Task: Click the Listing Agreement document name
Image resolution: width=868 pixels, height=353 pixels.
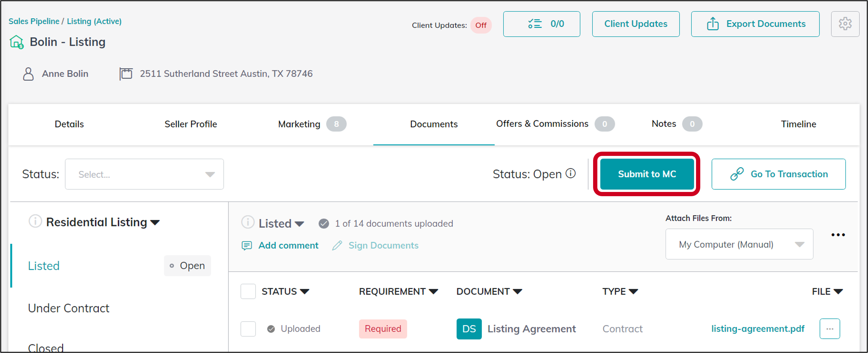Action: 532,329
